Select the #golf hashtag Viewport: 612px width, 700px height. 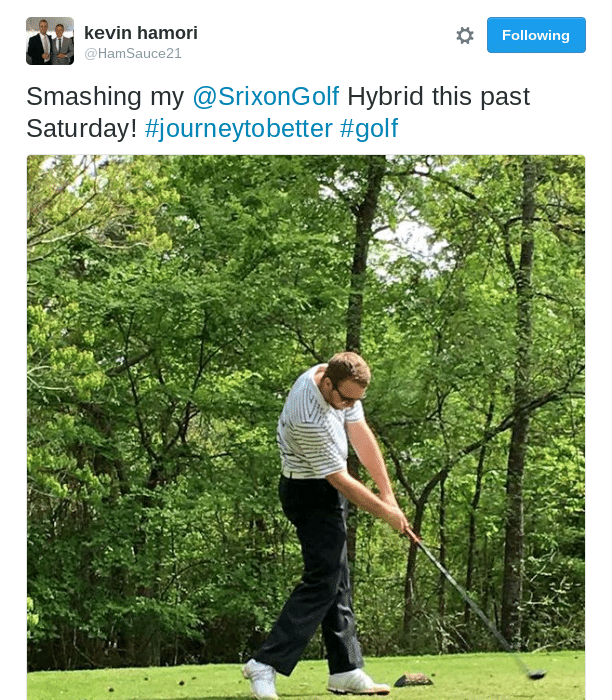tap(369, 129)
